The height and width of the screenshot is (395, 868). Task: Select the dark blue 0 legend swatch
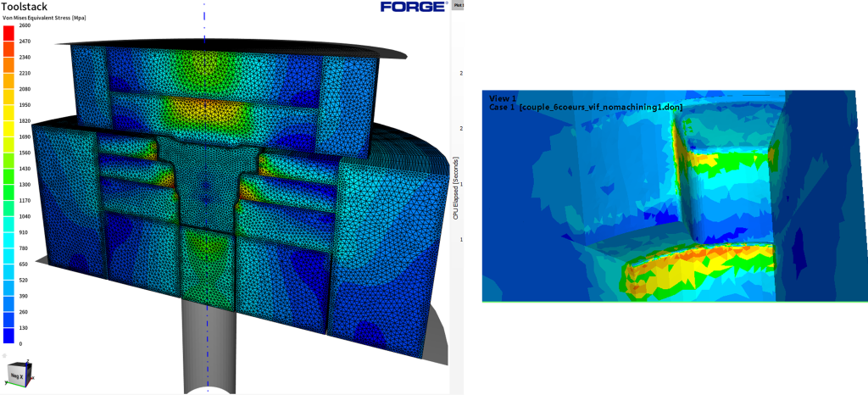(8, 336)
